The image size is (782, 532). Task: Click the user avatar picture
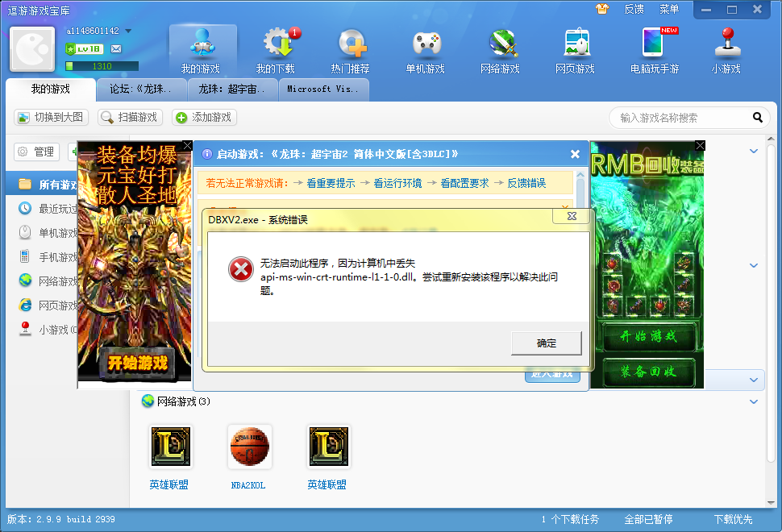(32, 49)
